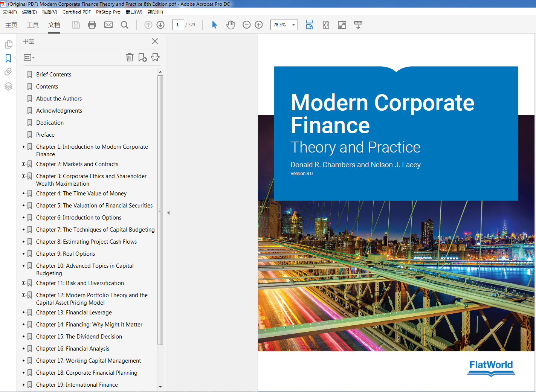Expand Chapter 19 International Finance node
536x392 pixels.
(x=23, y=384)
